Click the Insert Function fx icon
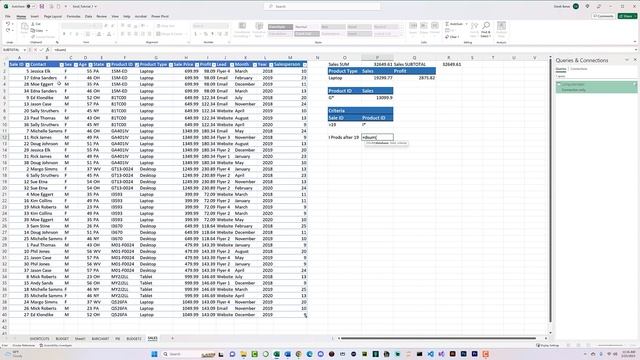This screenshot has height=360, width=640. coord(47,50)
